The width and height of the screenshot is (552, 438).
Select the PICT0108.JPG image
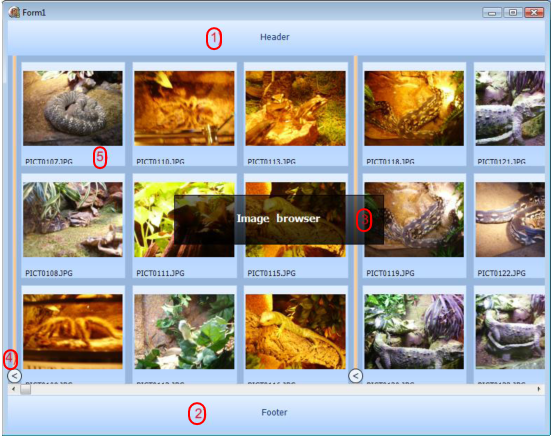pos(73,219)
